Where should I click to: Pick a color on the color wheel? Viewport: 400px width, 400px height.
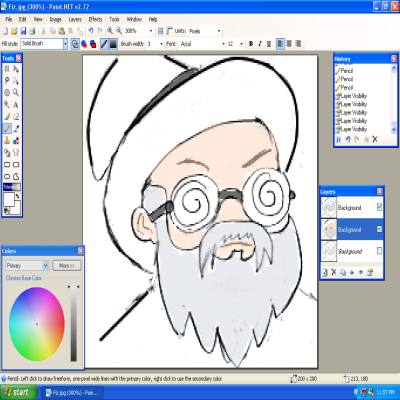37,324
